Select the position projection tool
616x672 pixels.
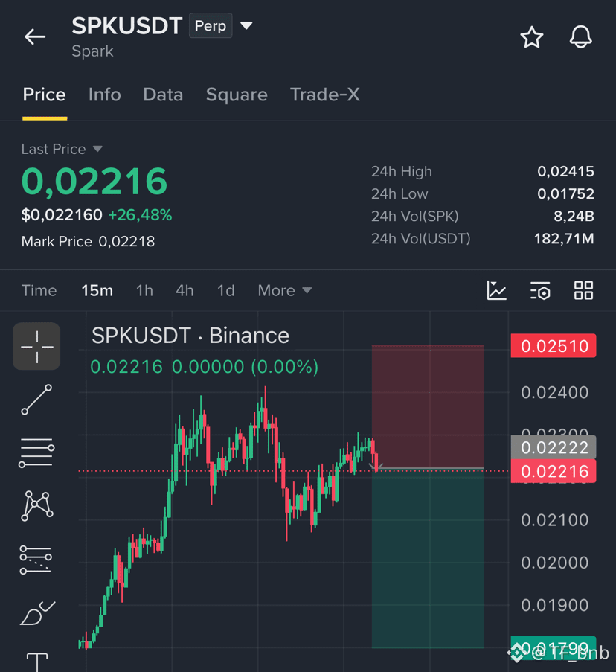coord(36,560)
